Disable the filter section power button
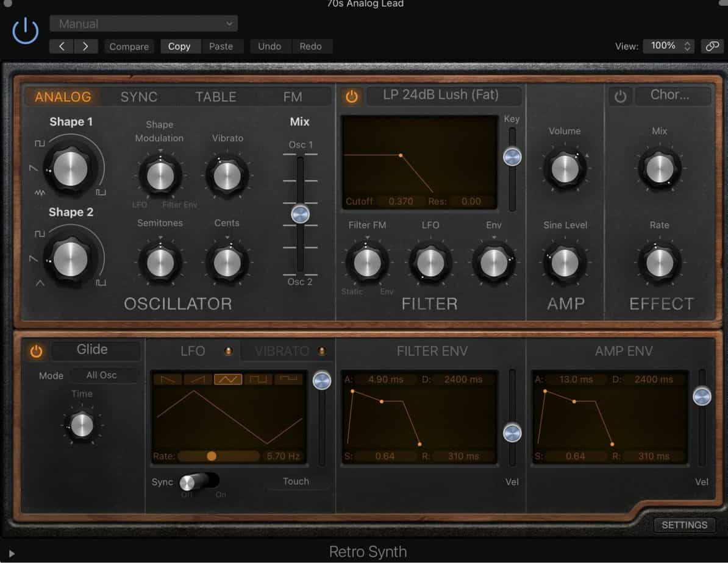Viewport: 728px width, 563px height. [352, 96]
